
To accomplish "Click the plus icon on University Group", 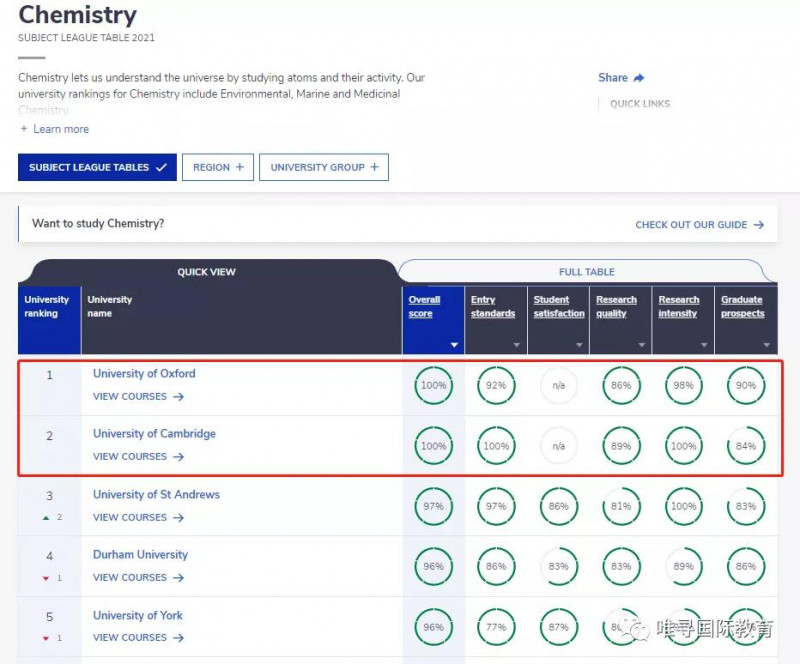I will click(374, 167).
